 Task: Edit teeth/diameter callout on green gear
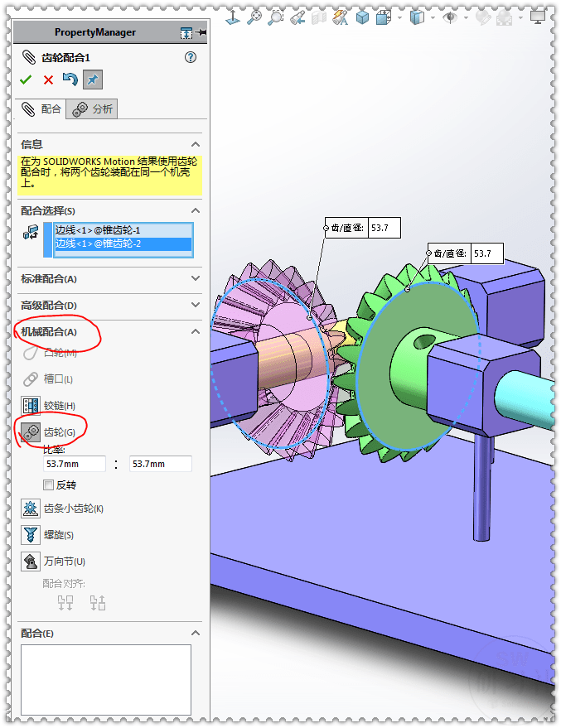click(487, 253)
